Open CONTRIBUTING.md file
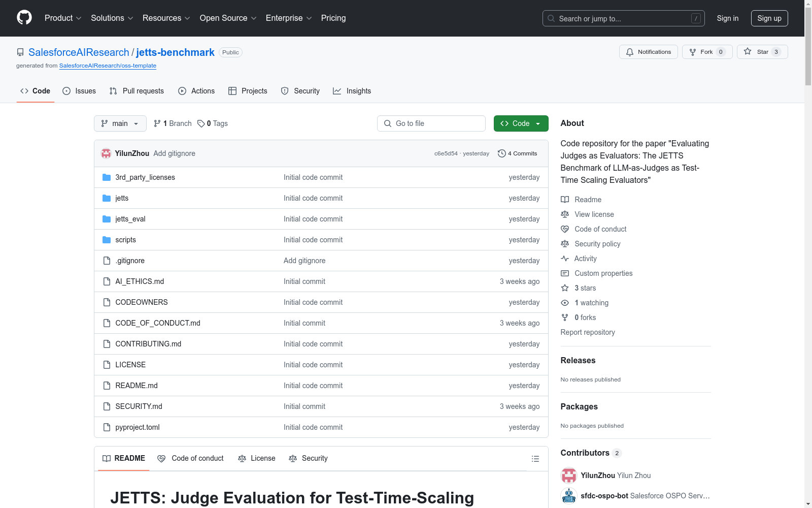812x508 pixels. [148, 344]
